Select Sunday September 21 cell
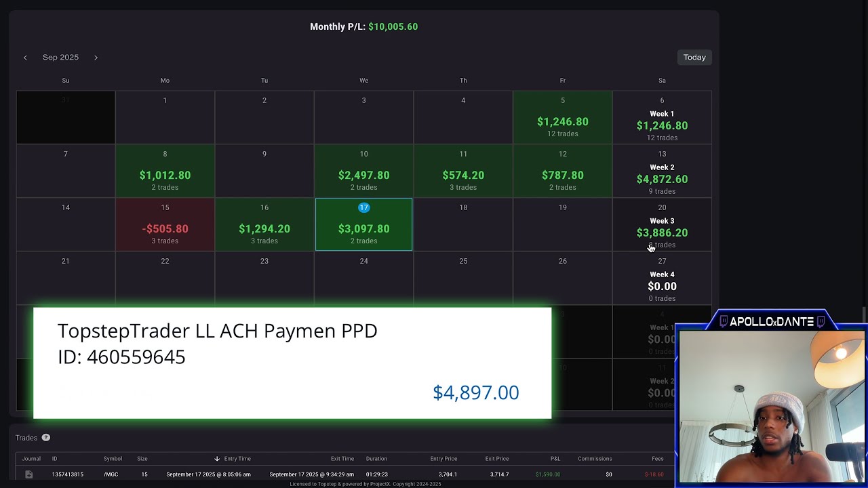 click(66, 278)
